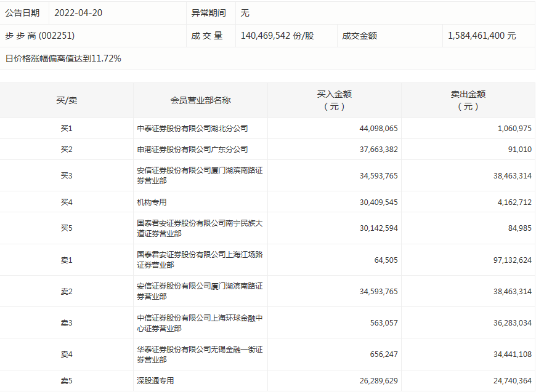
Task: Open 华泰证券无锡金融一街证券营业部 entry
Action: click(x=200, y=354)
